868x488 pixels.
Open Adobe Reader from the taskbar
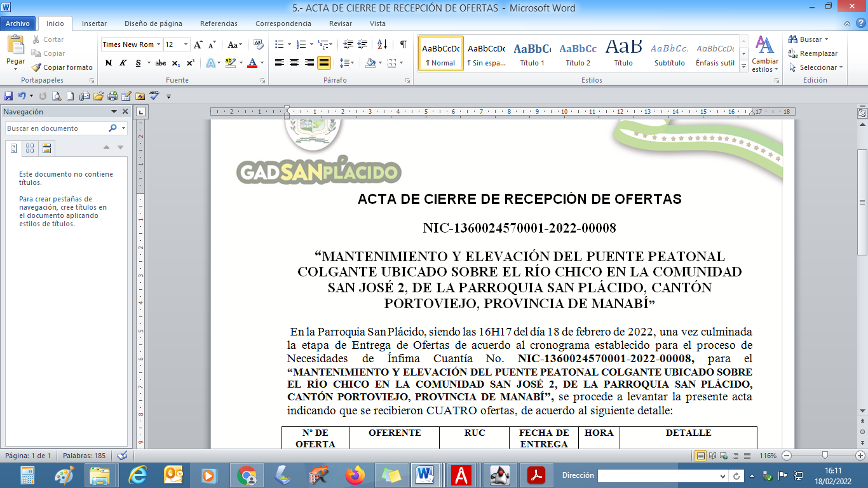click(x=537, y=475)
